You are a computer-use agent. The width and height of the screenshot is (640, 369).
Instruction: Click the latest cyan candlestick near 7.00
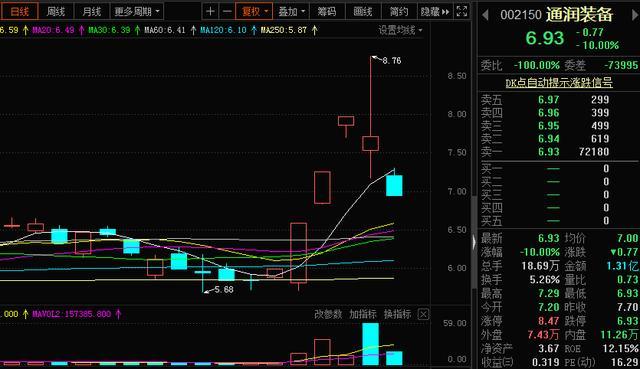pyautogui.click(x=394, y=185)
